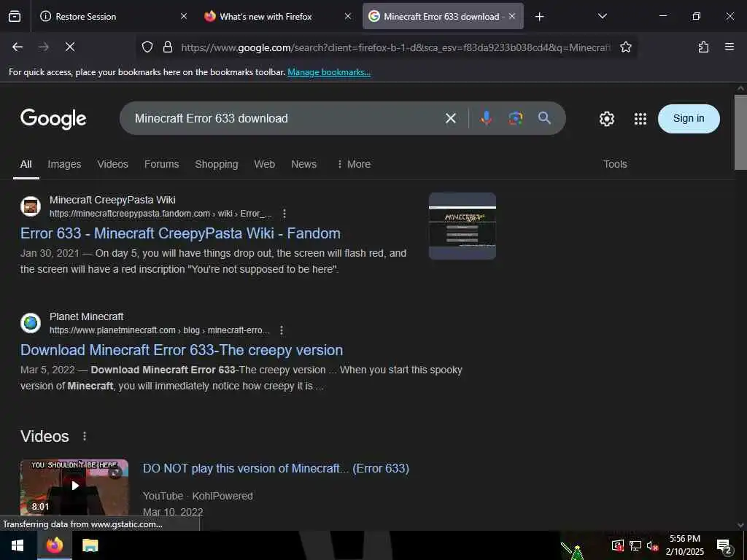The width and height of the screenshot is (747, 560).
Task: Click the Firefox address bar URL
Action: 395,47
